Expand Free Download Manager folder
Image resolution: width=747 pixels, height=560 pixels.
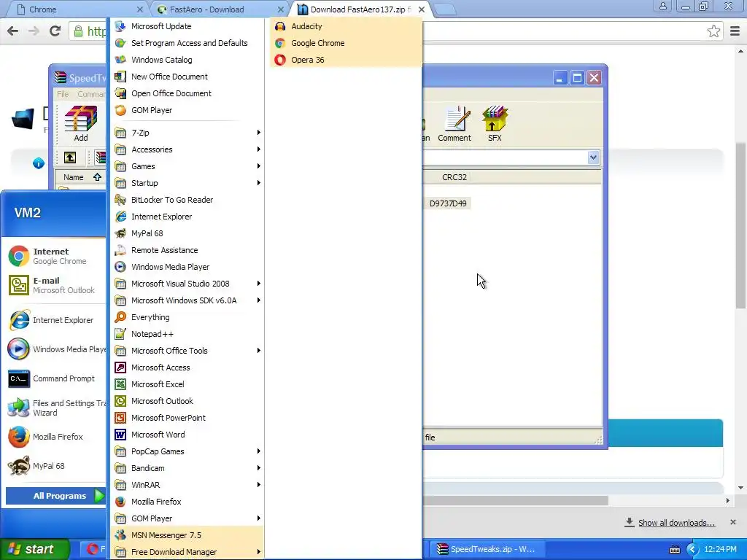click(x=187, y=552)
